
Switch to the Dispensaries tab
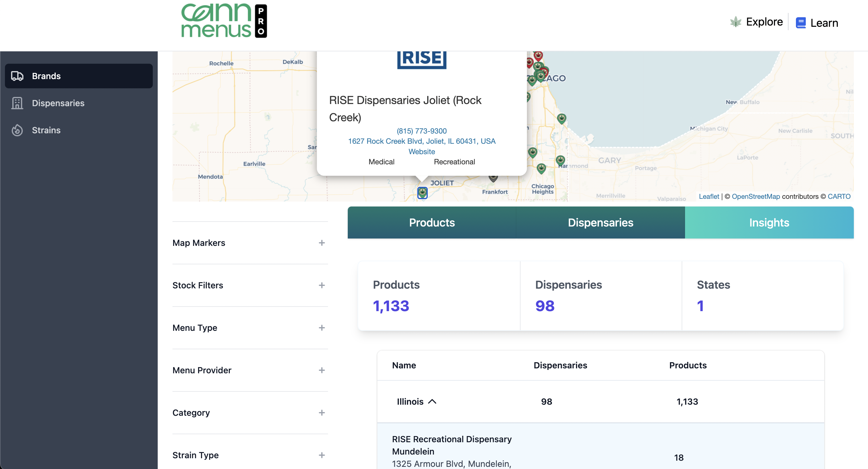click(600, 222)
